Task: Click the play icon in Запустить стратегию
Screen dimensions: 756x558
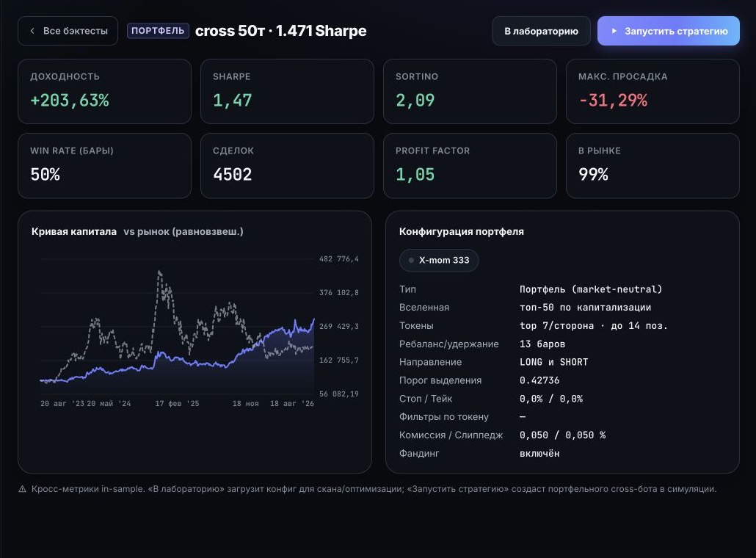Action: tap(614, 31)
